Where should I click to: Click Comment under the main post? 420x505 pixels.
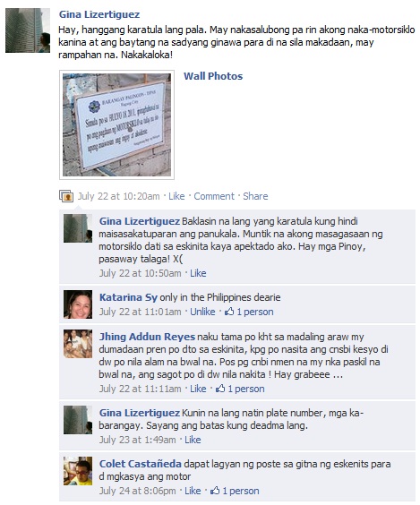pyautogui.click(x=214, y=196)
